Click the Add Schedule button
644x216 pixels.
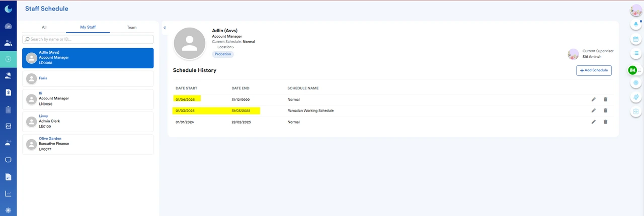coord(594,70)
